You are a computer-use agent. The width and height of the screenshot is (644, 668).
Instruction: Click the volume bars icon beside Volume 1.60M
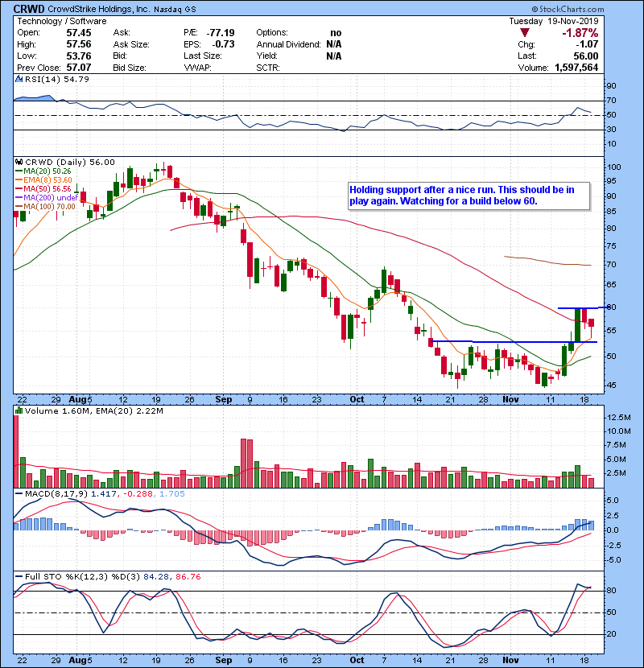[19, 411]
